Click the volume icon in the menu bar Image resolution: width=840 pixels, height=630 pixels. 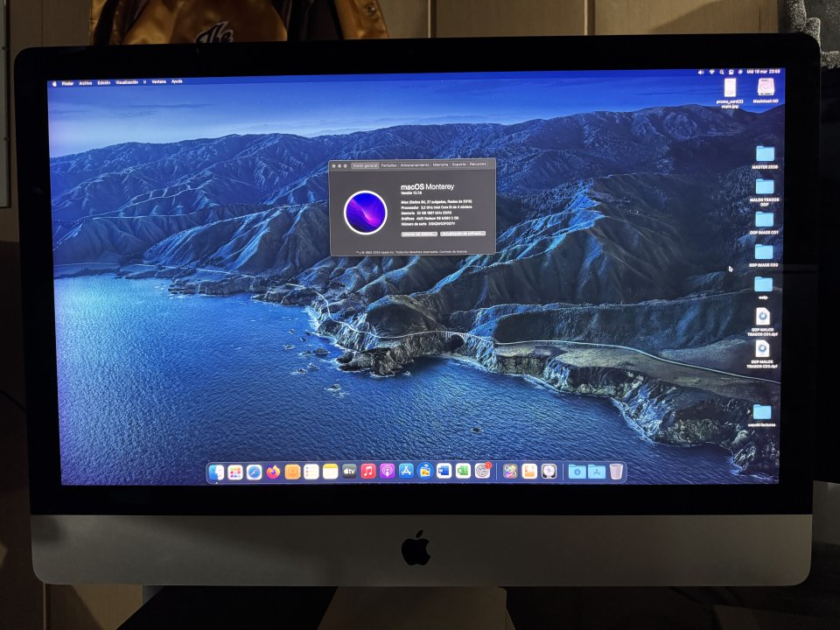coord(702,72)
